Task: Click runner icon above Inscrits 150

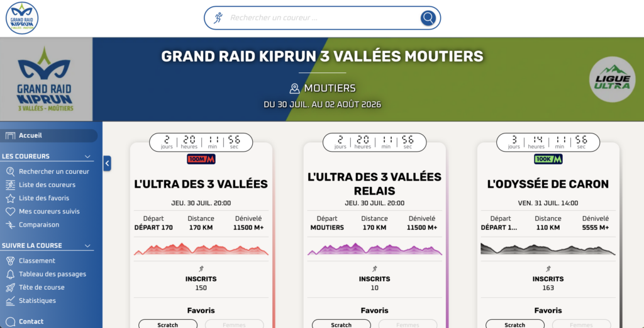Action: pos(201,269)
